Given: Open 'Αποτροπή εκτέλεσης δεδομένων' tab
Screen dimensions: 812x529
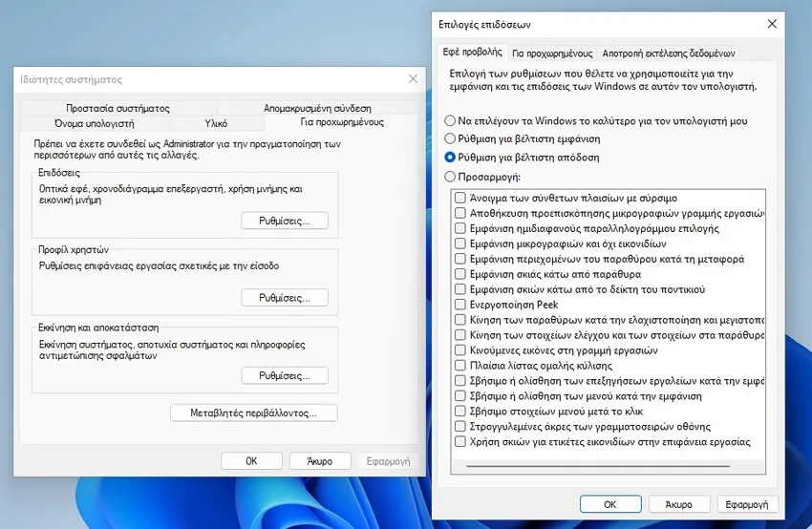Looking at the screenshot, I should pos(668,53).
